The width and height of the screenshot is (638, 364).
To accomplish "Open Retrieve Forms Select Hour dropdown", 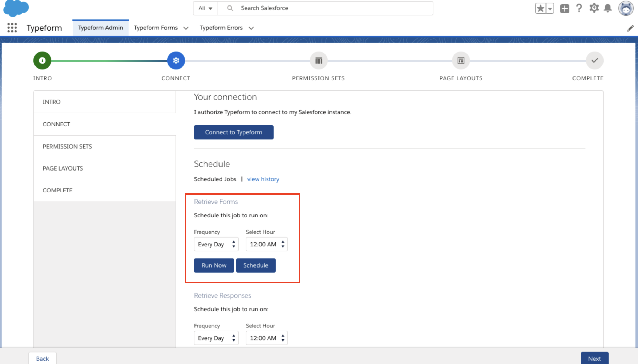I will (x=267, y=244).
